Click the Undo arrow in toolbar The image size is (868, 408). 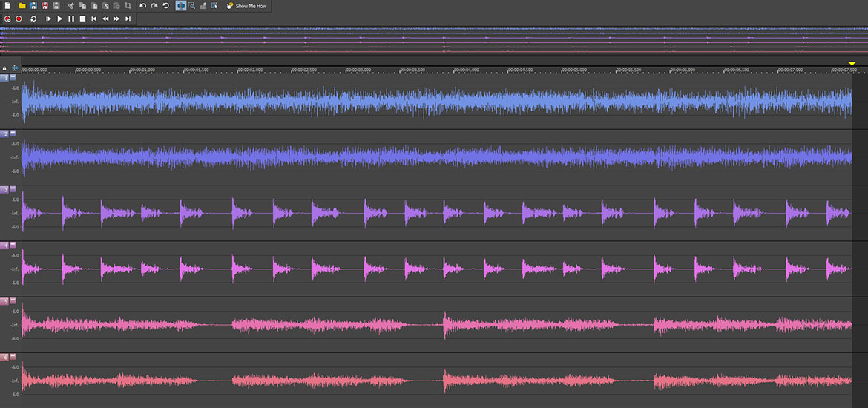coord(143,6)
